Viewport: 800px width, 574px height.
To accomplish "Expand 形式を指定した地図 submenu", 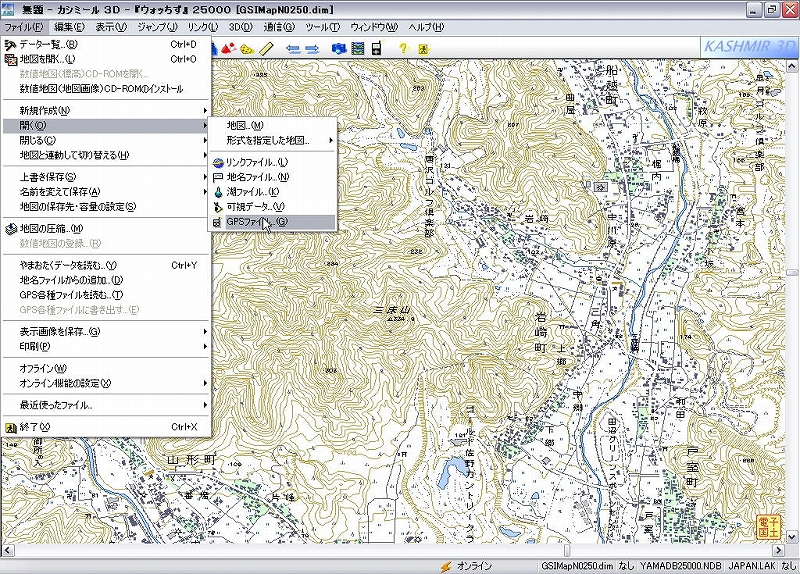I will (x=272, y=140).
